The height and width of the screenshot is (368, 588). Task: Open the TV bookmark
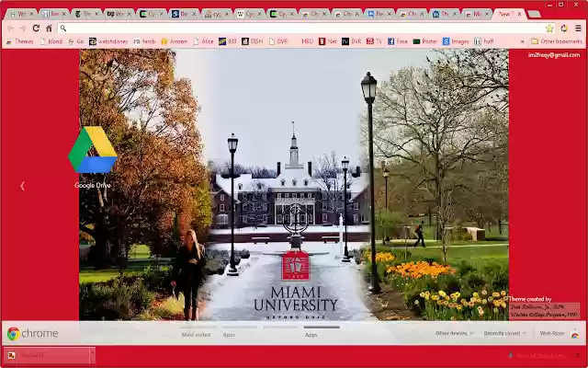(x=374, y=41)
